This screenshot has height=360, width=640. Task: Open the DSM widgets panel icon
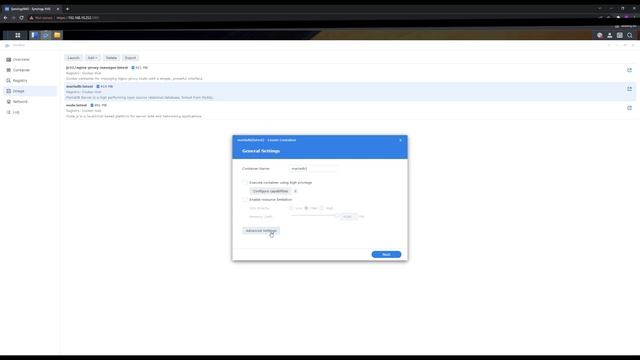[620, 36]
